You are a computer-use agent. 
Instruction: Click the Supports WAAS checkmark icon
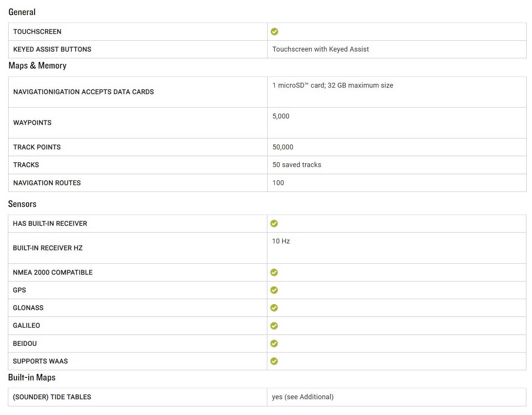(274, 361)
